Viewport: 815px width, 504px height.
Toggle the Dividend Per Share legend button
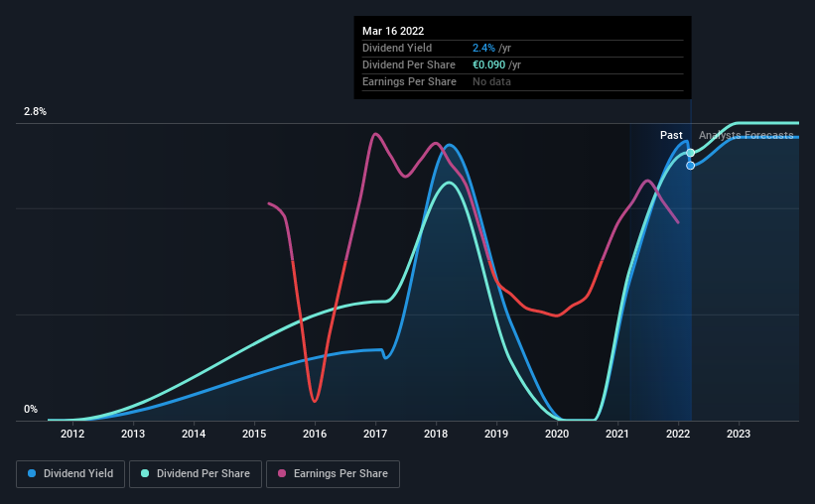click(196, 474)
